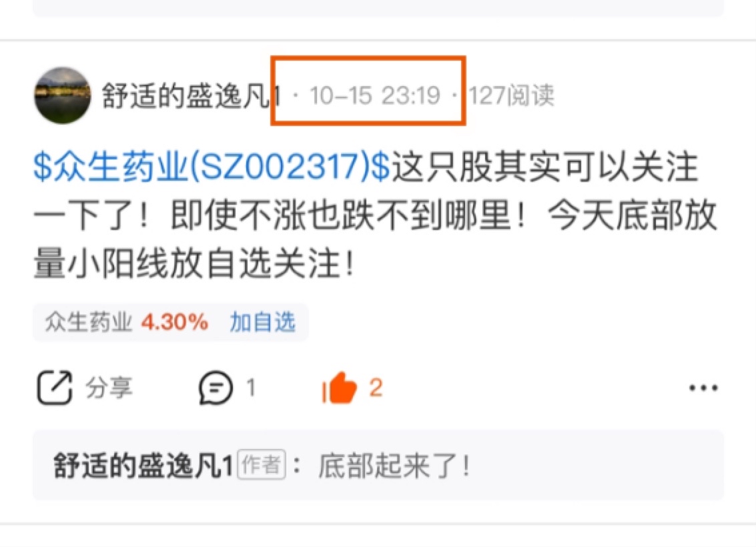
Task: Open the share icon below the post
Action: coord(55,388)
